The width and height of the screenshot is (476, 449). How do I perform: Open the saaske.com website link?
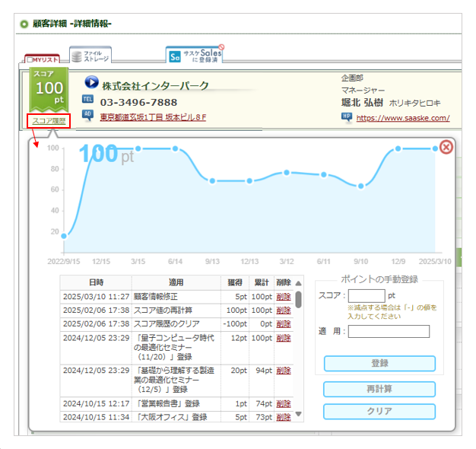pyautogui.click(x=403, y=118)
